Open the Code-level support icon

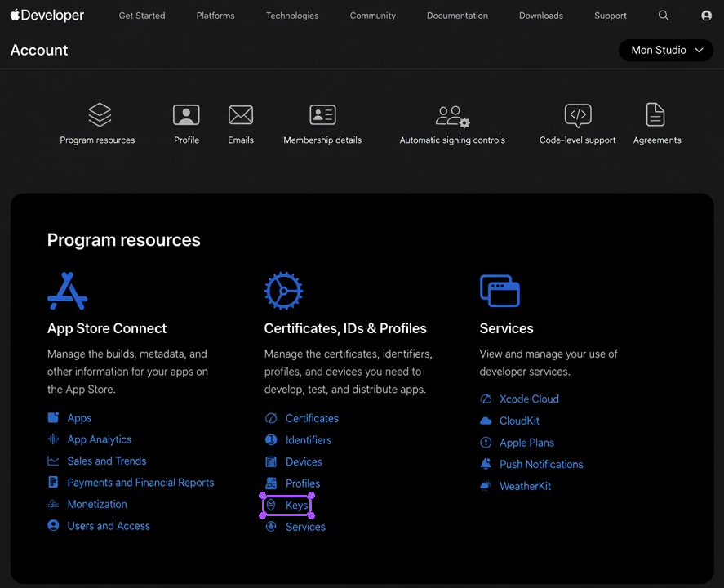578,115
